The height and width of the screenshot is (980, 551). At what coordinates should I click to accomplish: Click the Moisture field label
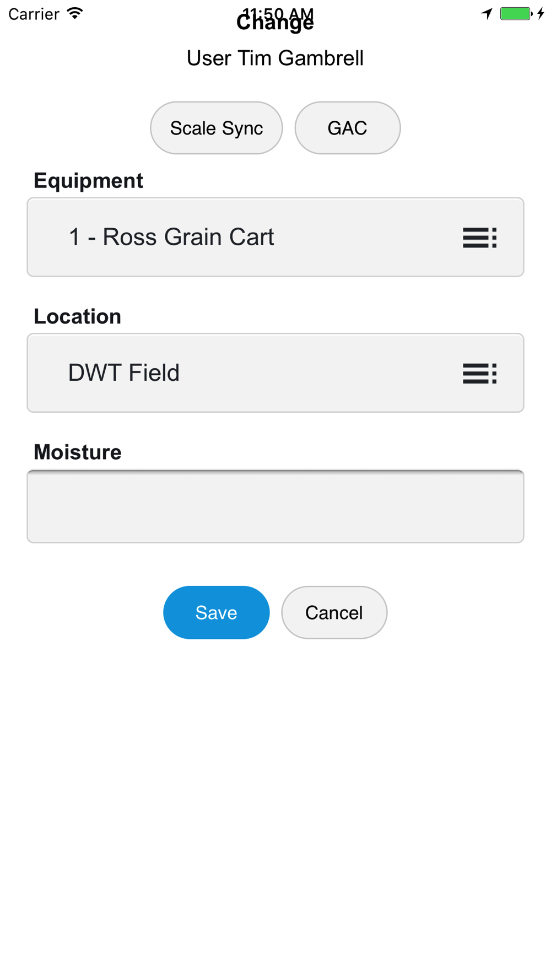coord(77,452)
